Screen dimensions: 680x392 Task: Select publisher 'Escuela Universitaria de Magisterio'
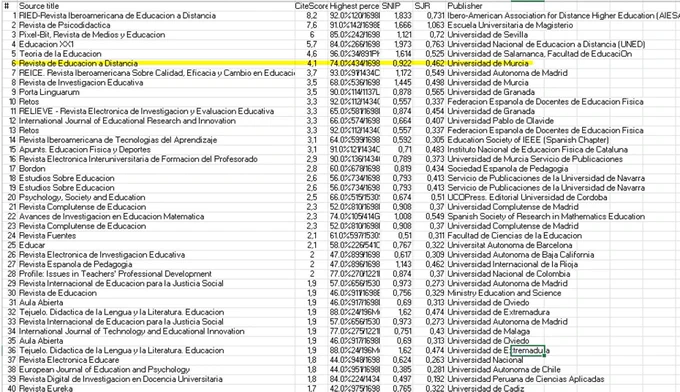(x=510, y=25)
